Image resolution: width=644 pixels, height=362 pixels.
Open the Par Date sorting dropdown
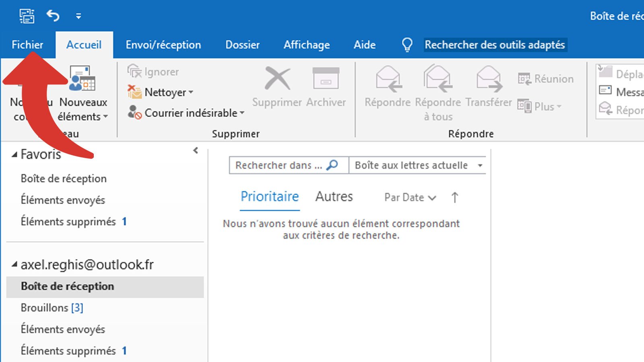click(x=409, y=197)
